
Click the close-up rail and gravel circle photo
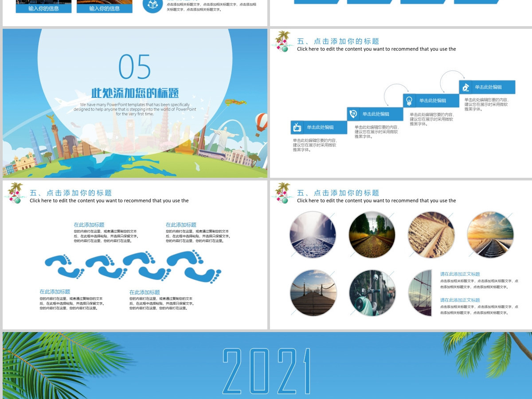(x=431, y=235)
